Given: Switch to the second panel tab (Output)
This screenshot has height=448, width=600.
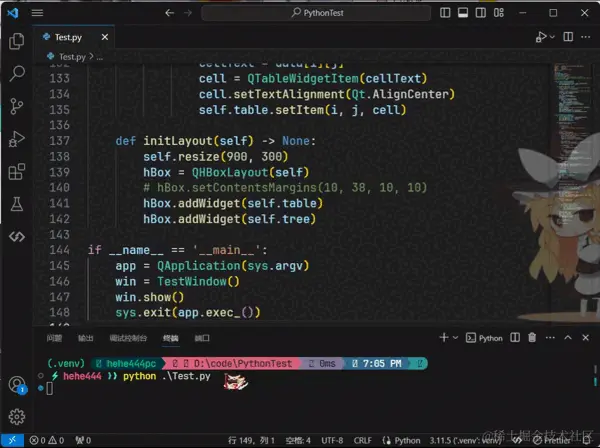Looking at the screenshot, I should click(x=85, y=338).
